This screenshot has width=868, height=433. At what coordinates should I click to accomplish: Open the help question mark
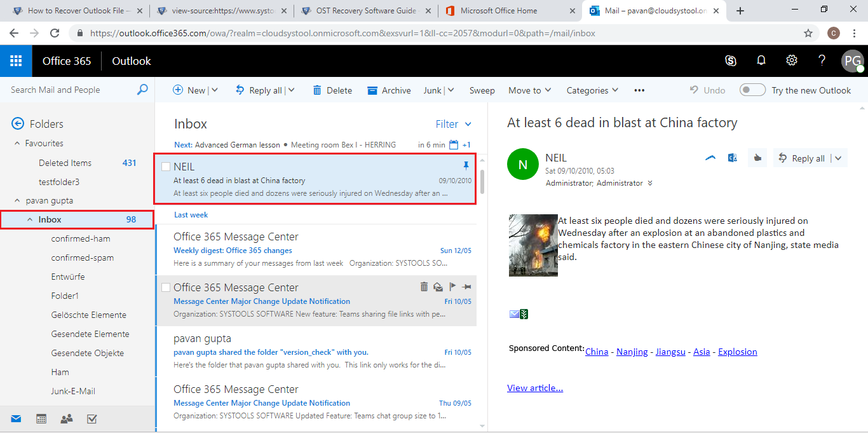coord(822,60)
